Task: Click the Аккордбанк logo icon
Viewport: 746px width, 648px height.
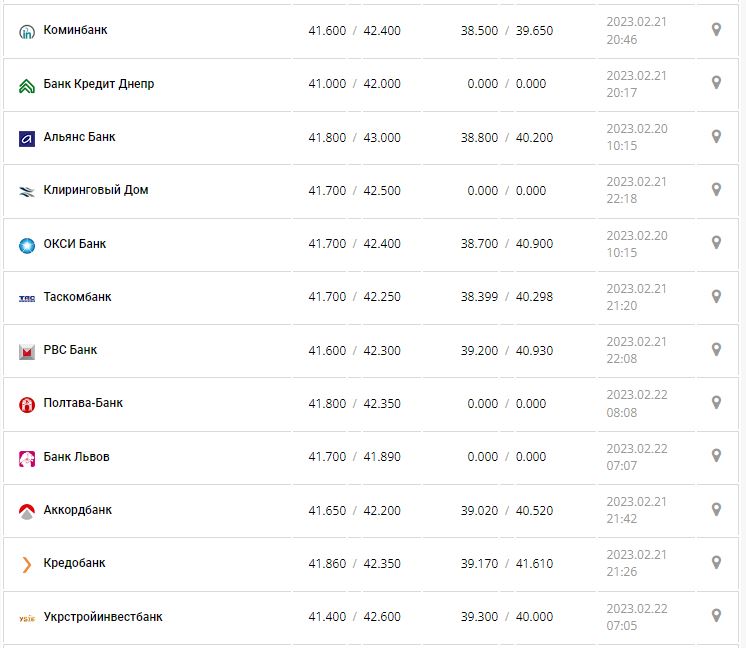Action: click(27, 511)
